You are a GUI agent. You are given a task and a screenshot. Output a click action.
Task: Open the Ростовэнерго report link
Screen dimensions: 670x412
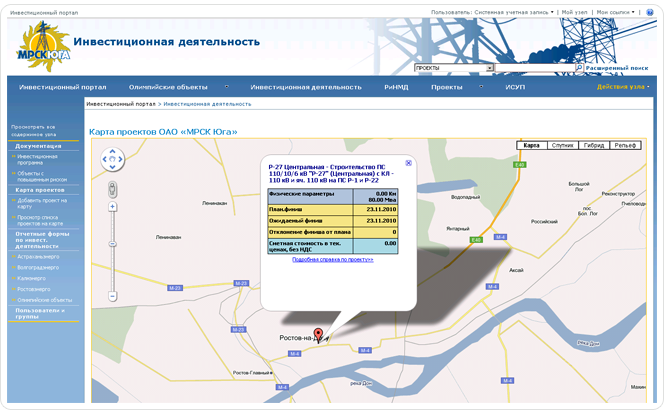click(33, 289)
